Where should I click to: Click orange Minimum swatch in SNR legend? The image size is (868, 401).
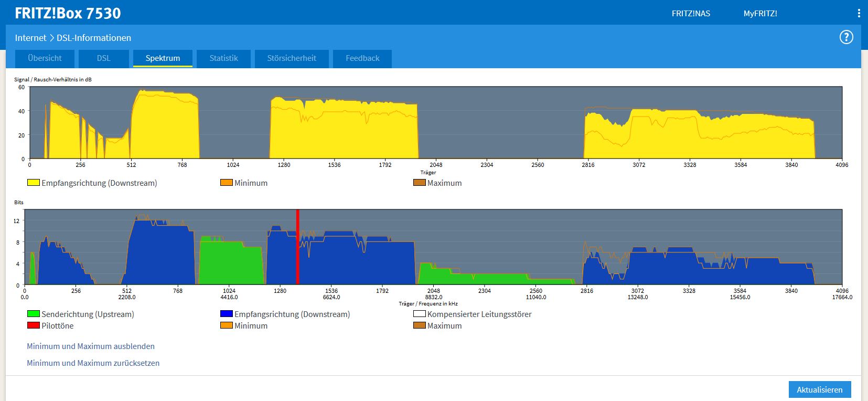click(227, 183)
